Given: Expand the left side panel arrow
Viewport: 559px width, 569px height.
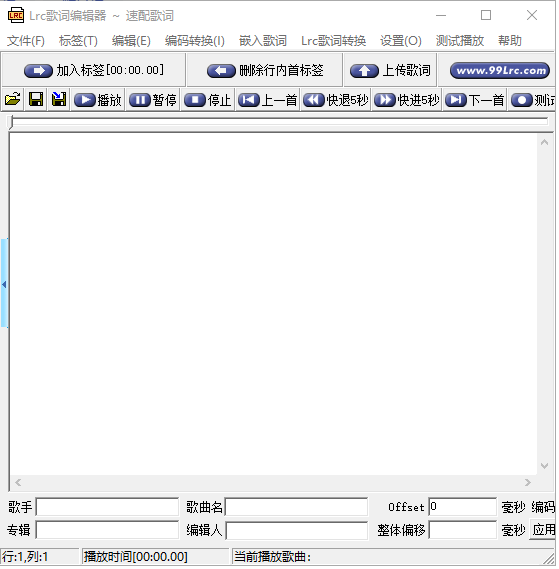Looking at the screenshot, I should tap(4, 284).
